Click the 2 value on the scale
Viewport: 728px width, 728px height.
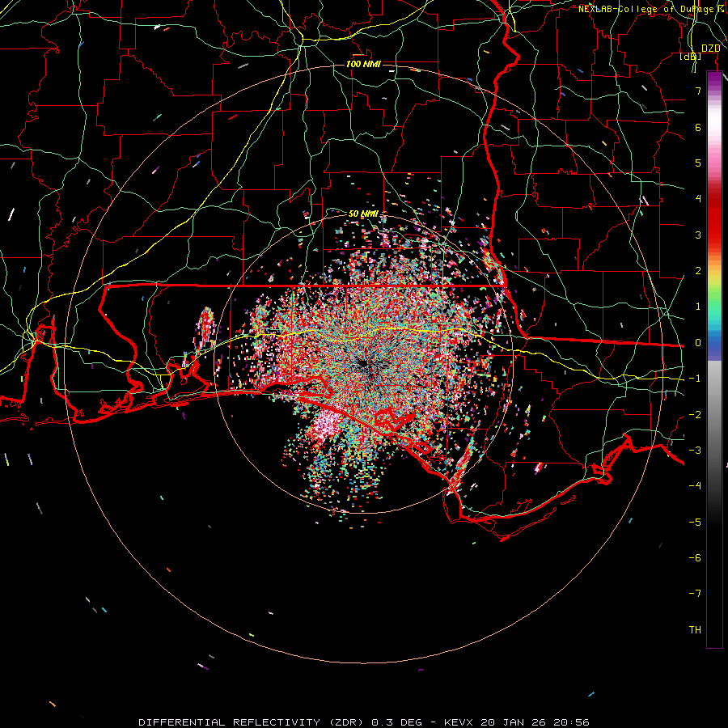[x=698, y=271]
